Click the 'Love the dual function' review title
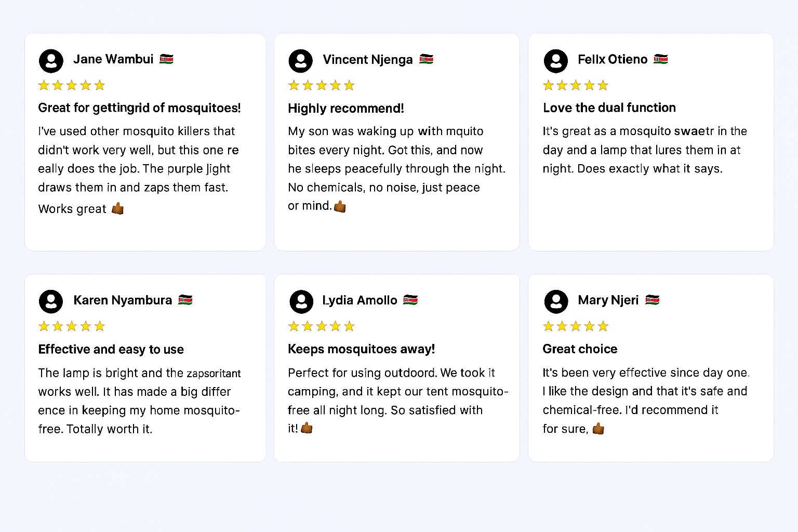This screenshot has height=532, width=798. tap(609, 108)
